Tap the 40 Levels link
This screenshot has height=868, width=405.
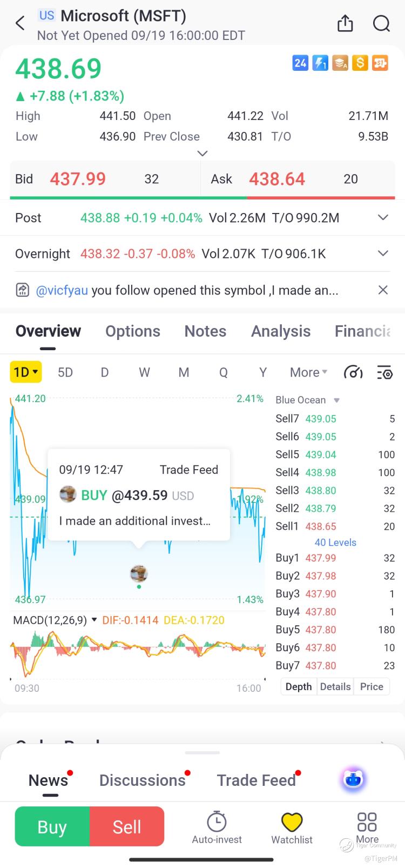tap(335, 542)
